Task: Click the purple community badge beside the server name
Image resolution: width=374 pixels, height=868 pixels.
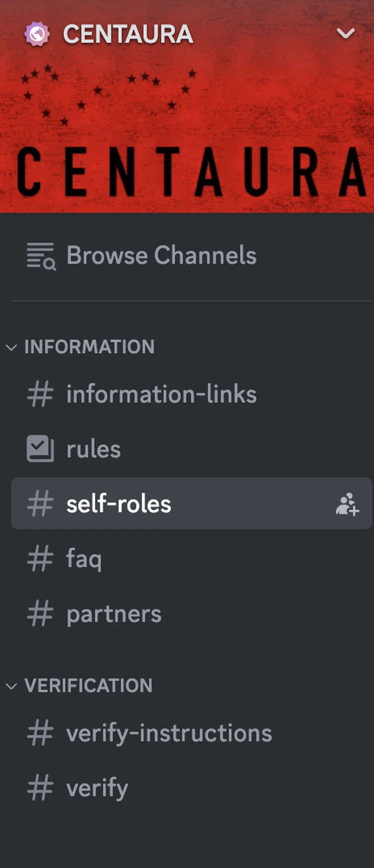Action: click(37, 34)
